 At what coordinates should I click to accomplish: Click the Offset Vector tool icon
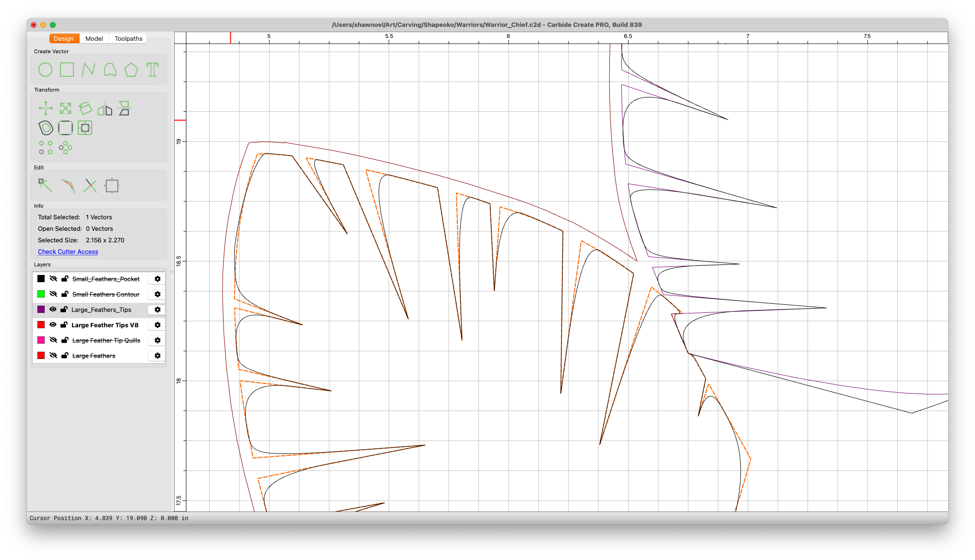pyautogui.click(x=46, y=128)
